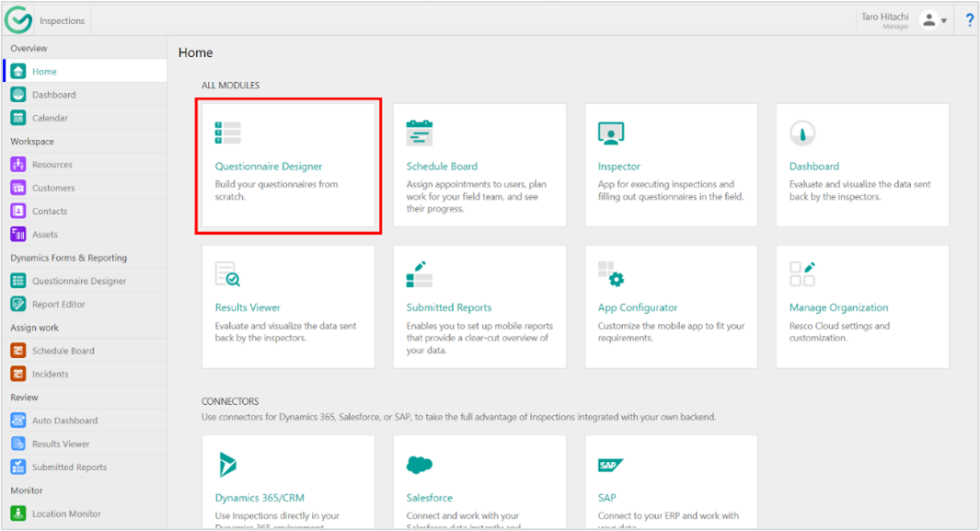Viewport: 980px width, 531px height.
Task: Open the App Configurator title link
Action: [638, 307]
